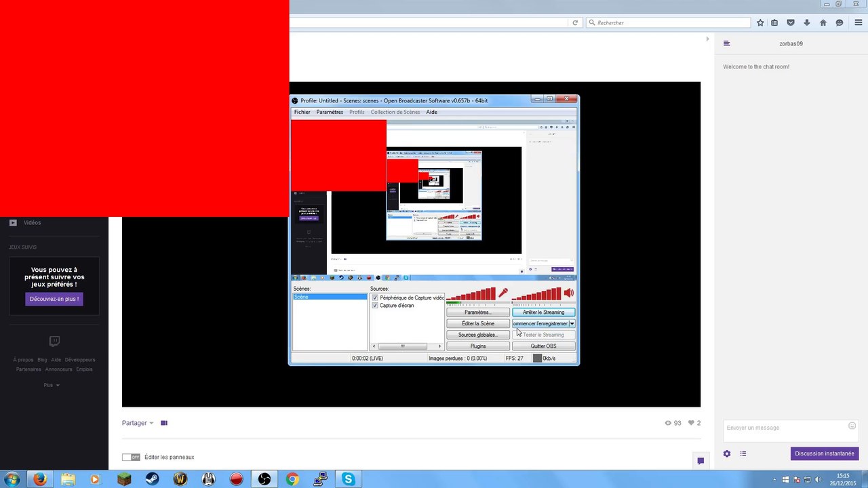The width and height of the screenshot is (868, 488).
Task: Open Google Chrome from the taskbar
Action: [292, 479]
